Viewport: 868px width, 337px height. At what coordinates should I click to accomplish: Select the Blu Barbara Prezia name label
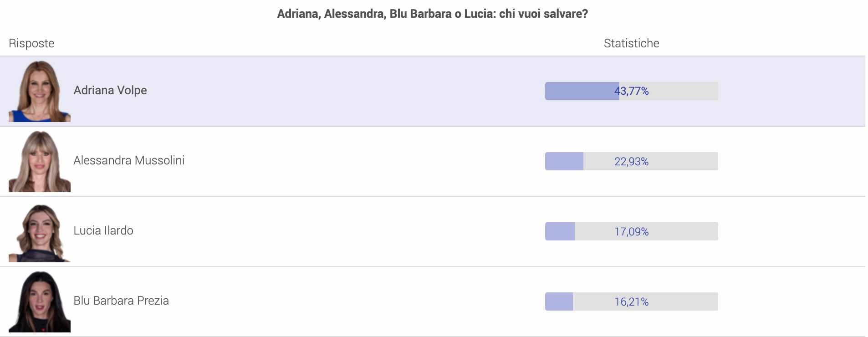(x=121, y=301)
